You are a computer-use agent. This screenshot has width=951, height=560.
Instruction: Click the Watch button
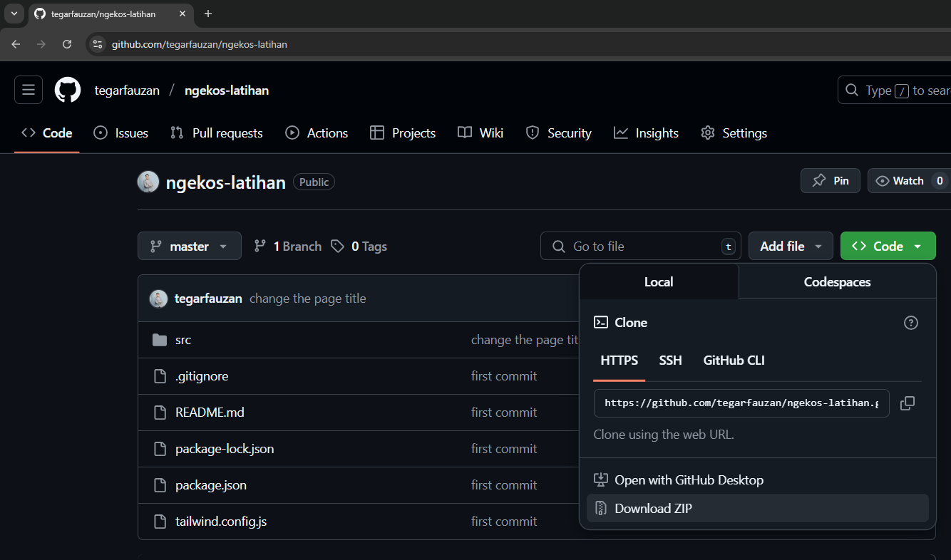coord(909,181)
